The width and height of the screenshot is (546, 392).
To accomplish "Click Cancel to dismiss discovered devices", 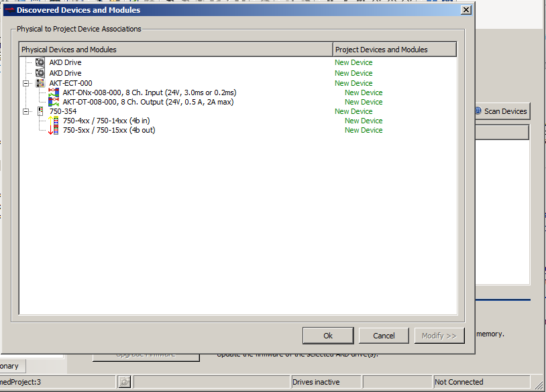I will (x=384, y=336).
